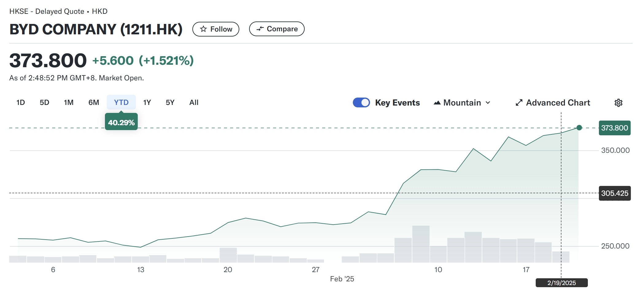Select the 1M time range
Image resolution: width=644 pixels, height=293 pixels.
[69, 102]
